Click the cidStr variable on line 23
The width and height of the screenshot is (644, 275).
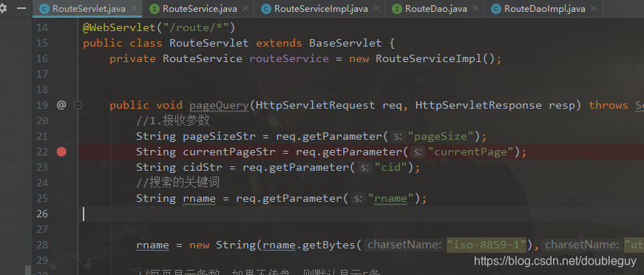(203, 168)
